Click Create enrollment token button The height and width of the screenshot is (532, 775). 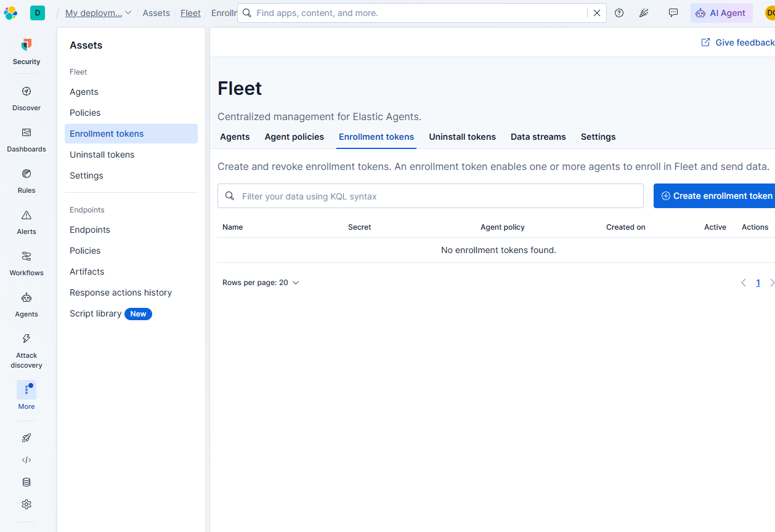tap(715, 196)
